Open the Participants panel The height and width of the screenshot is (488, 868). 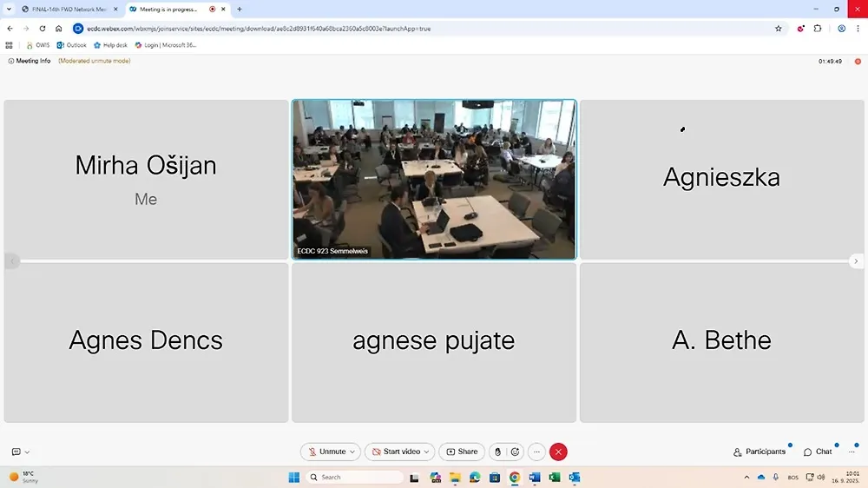759,452
